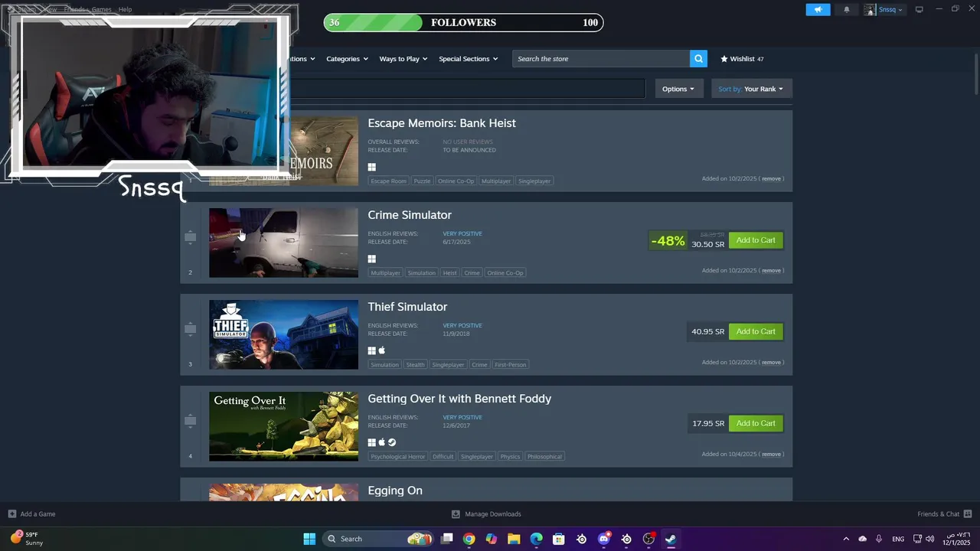Screen dimensions: 980x551
Task: Click the Windows platform icon on Crime Simulator
Action: (372, 259)
